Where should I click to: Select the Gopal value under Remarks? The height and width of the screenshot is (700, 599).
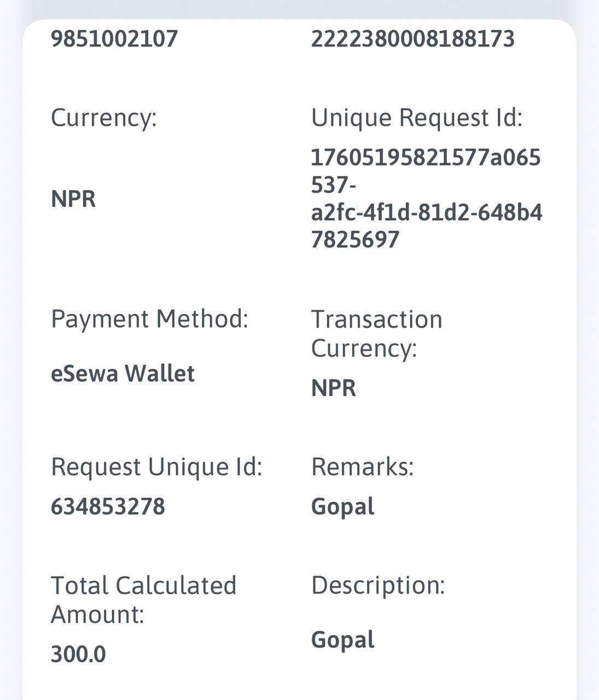[x=342, y=506]
